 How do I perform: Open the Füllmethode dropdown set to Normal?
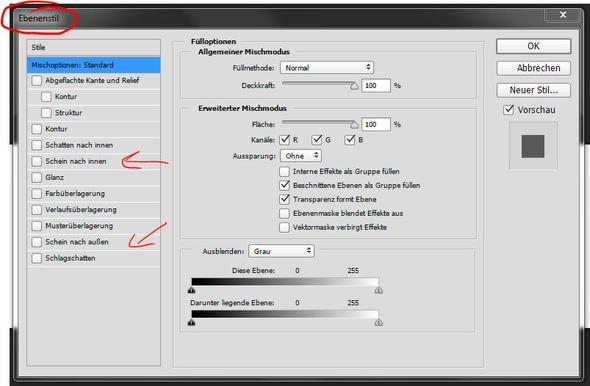327,68
